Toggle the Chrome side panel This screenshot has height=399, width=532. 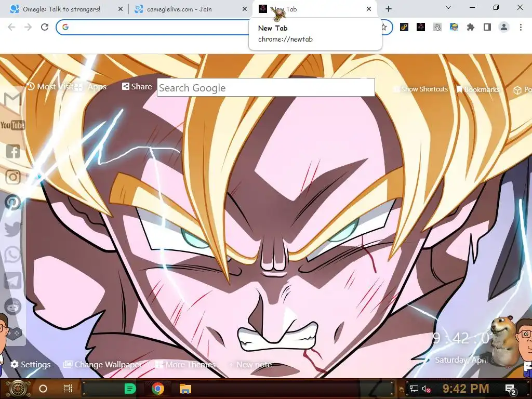487,27
